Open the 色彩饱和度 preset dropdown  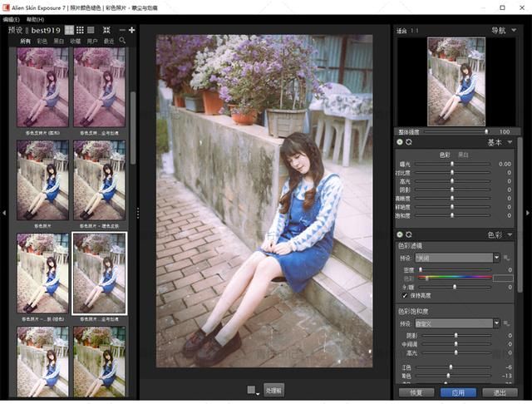[x=497, y=323]
